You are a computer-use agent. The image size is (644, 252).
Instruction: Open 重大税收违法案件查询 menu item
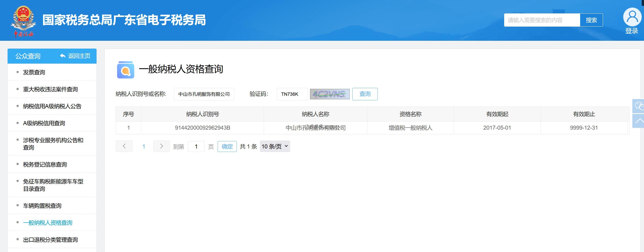click(50, 89)
